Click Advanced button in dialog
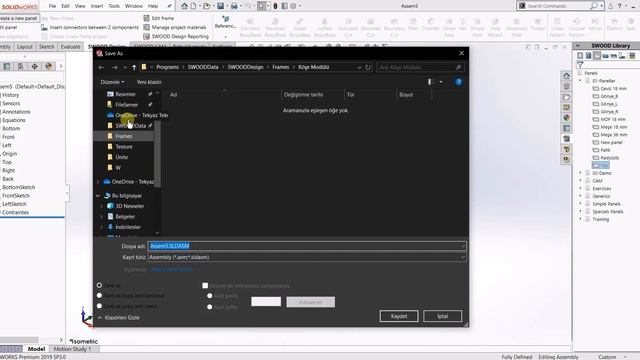Screen dimensions: 640x360 tap(311, 302)
